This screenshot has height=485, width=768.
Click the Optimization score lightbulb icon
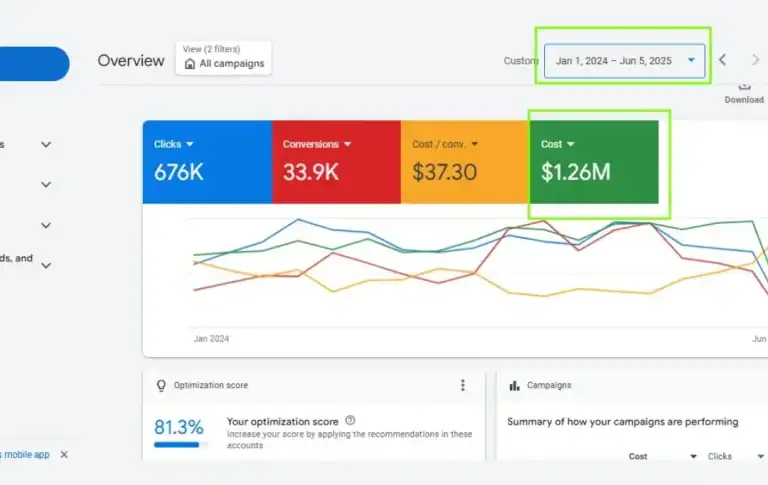click(x=161, y=385)
